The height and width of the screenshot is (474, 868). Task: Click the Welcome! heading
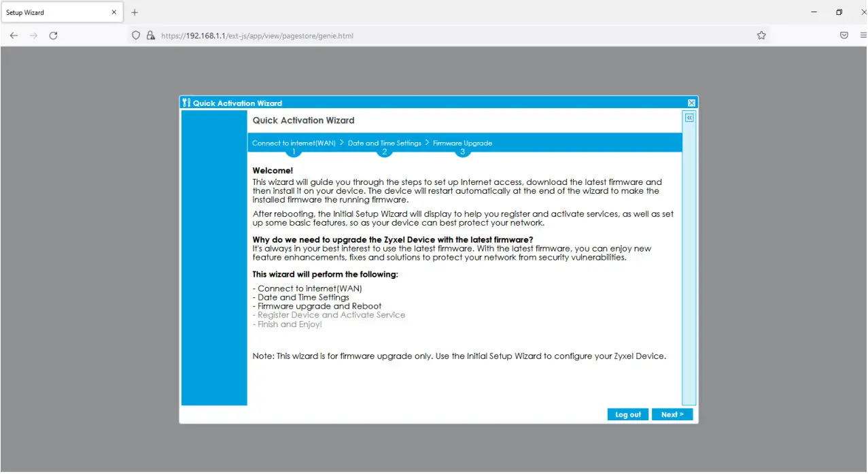pyautogui.click(x=273, y=171)
